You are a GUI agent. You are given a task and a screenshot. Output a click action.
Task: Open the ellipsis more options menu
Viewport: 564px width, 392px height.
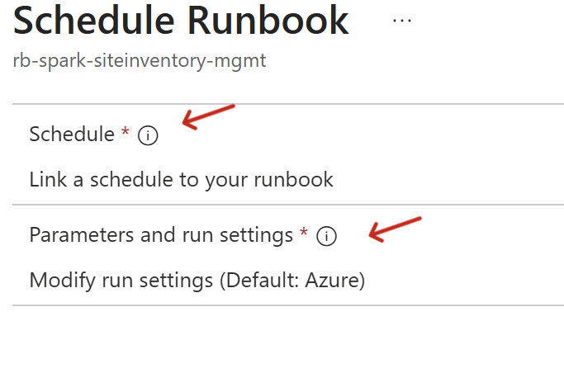(402, 21)
